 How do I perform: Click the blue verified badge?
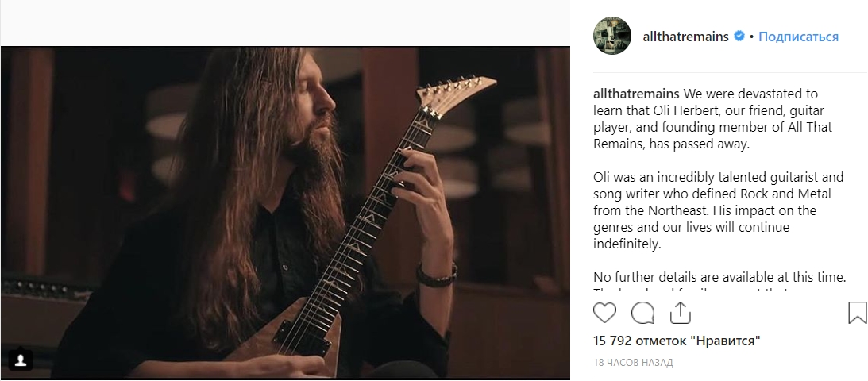[x=739, y=37]
